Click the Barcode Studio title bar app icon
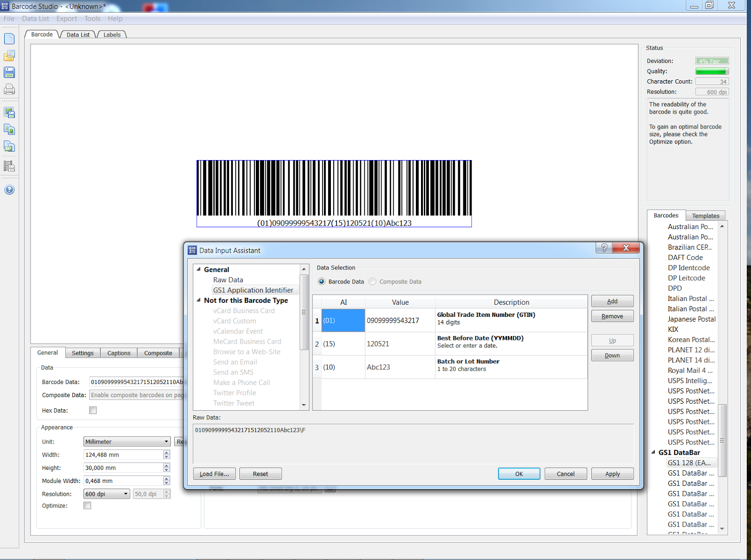The image size is (751, 560). point(5,6)
